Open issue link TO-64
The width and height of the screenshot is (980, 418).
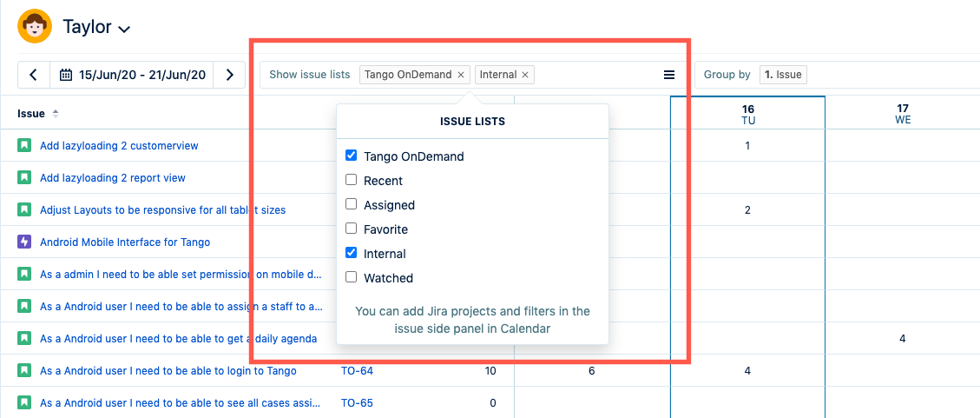click(357, 371)
